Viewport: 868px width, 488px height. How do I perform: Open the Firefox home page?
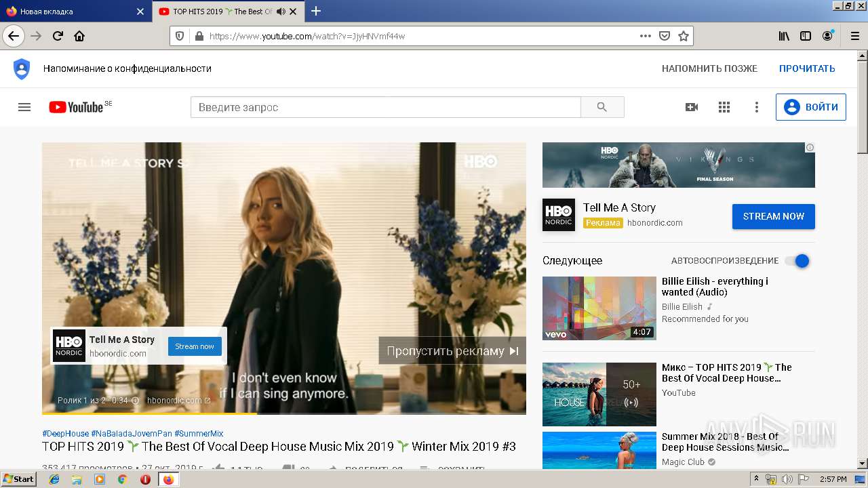pyautogui.click(x=79, y=36)
